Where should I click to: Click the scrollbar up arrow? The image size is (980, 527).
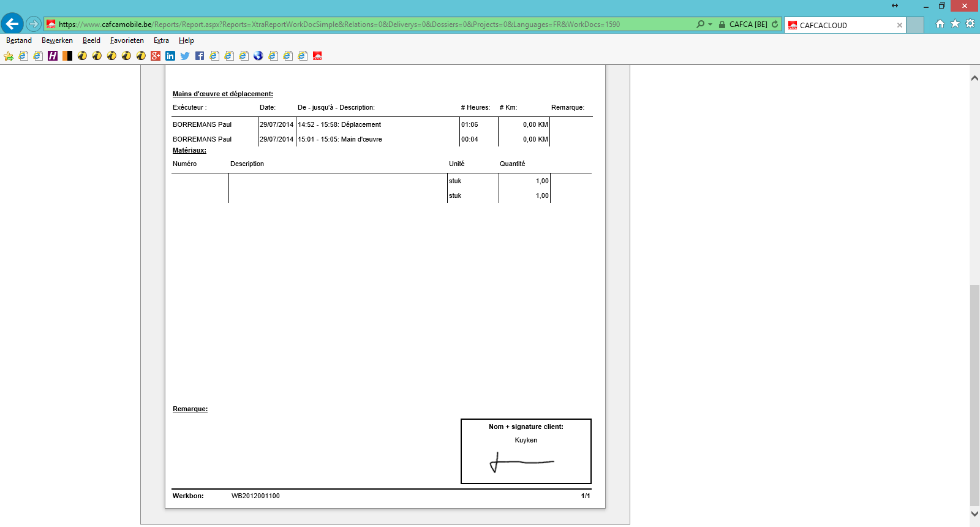pyautogui.click(x=974, y=78)
